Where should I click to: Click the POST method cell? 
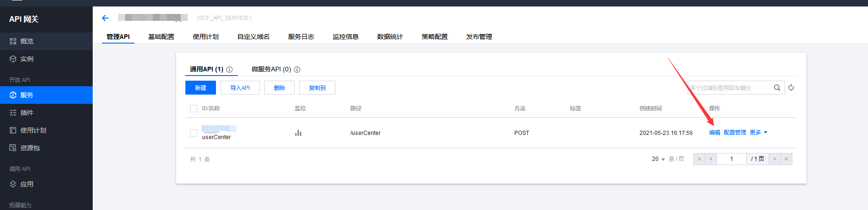521,133
